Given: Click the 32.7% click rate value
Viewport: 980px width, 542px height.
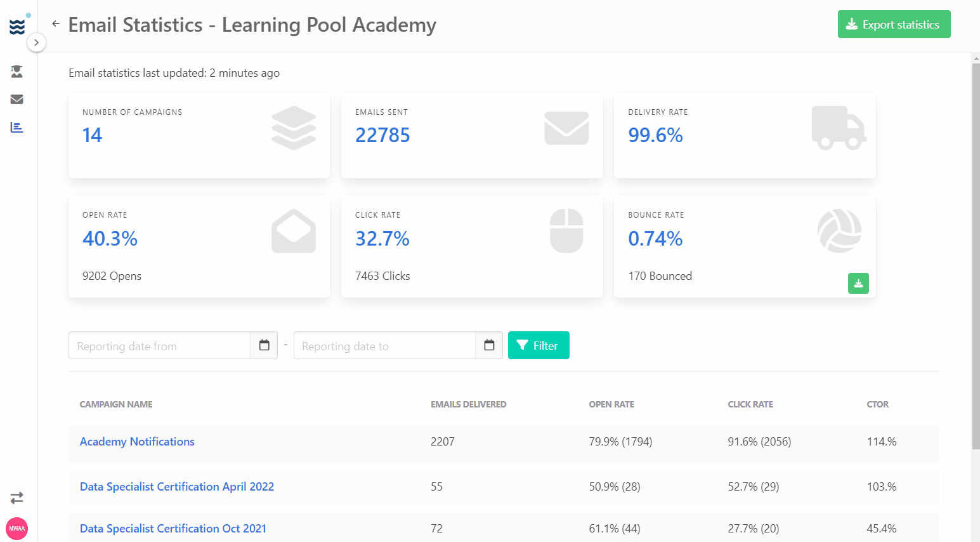Looking at the screenshot, I should pyautogui.click(x=382, y=239).
